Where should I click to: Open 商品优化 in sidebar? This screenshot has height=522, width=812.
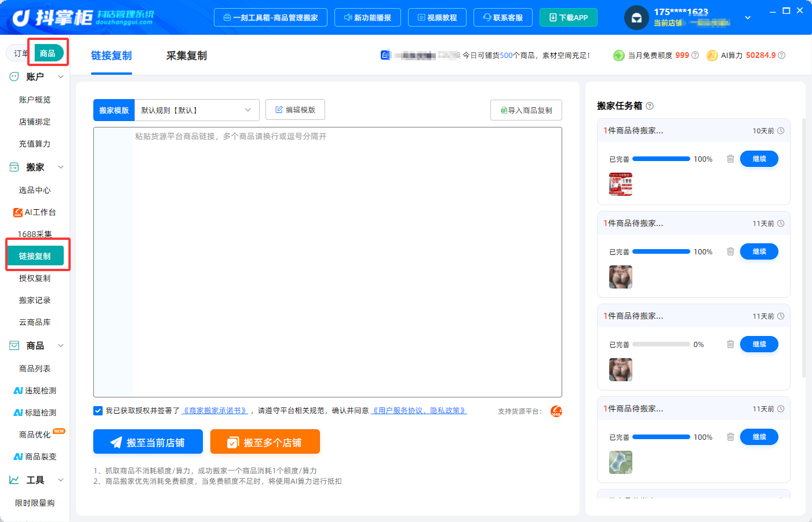(35, 435)
